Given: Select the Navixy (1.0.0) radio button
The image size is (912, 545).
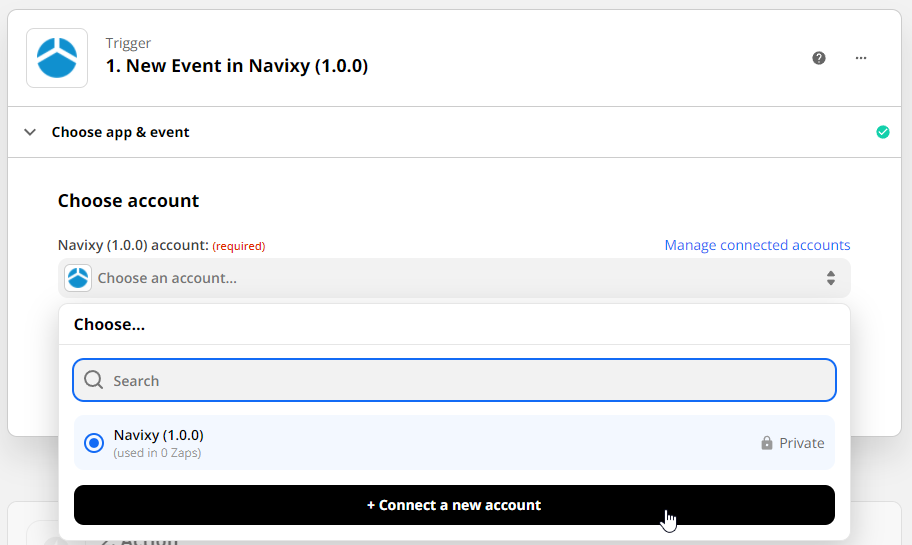Looking at the screenshot, I should [x=94, y=443].
